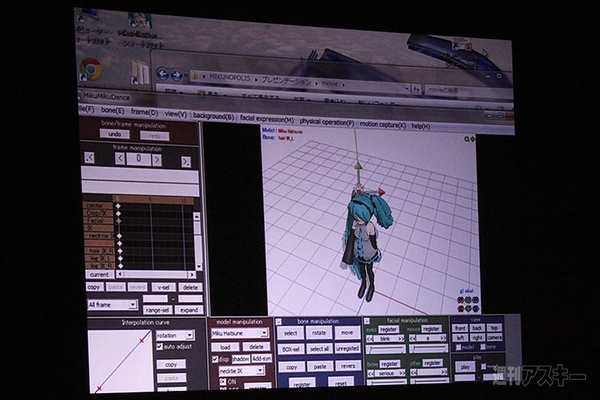Show the previous other expression
The image size is (600, 400).
tap(413, 372)
